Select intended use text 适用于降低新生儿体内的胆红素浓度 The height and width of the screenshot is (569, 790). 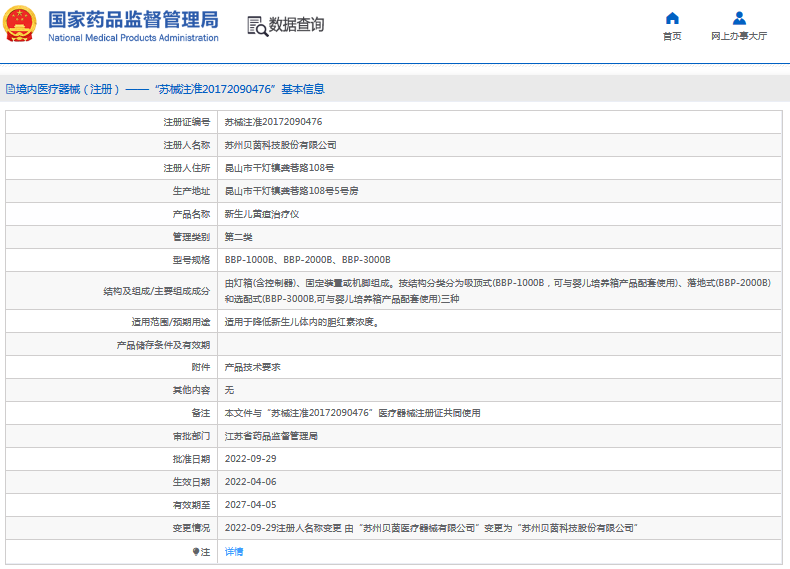tap(301, 322)
